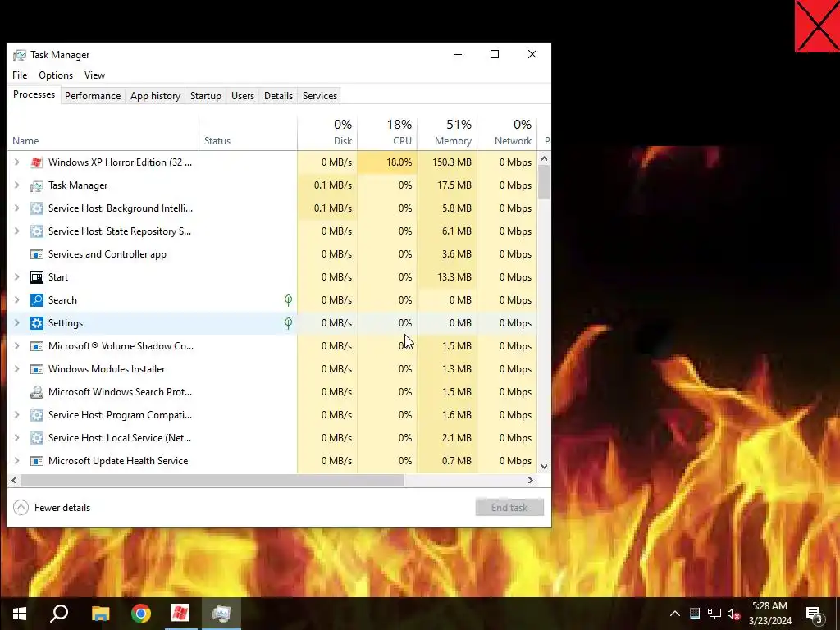Expand the Settings process row

16,323
